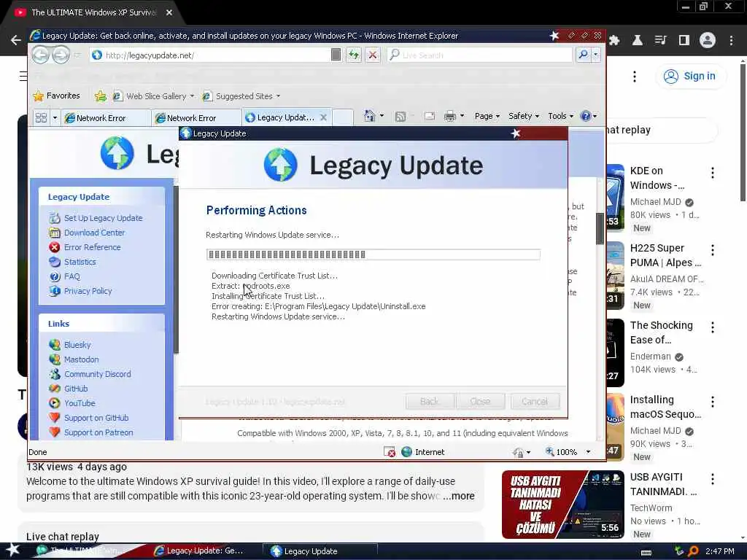Open Chrome profile avatar icon
Screen dimensions: 747x560
coord(708,40)
